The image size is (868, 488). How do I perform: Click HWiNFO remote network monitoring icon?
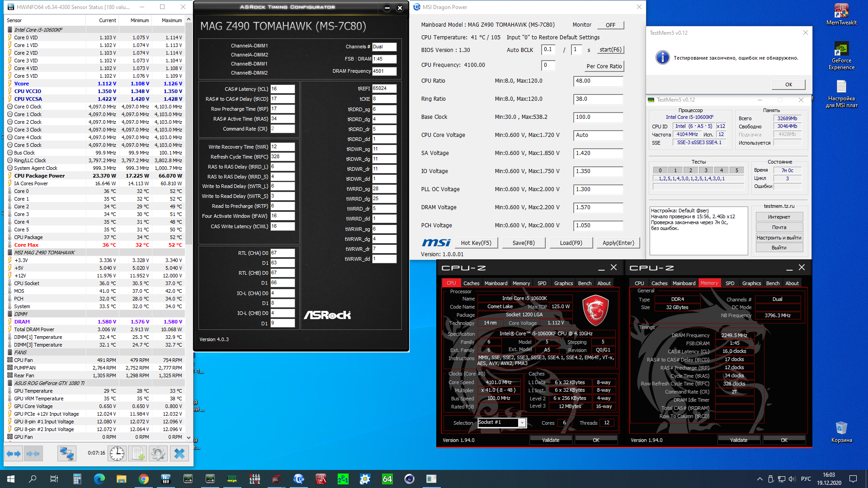point(66,454)
